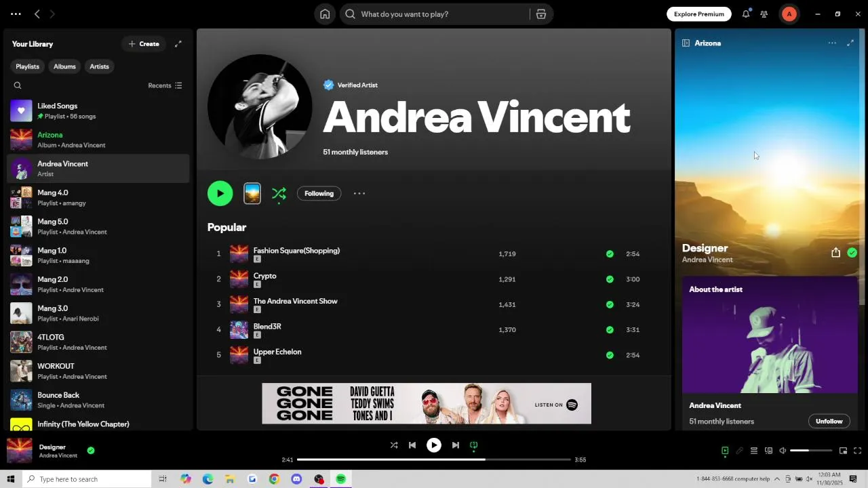
Task: Toggle saved check beside Designer in player bar
Action: click(x=91, y=450)
